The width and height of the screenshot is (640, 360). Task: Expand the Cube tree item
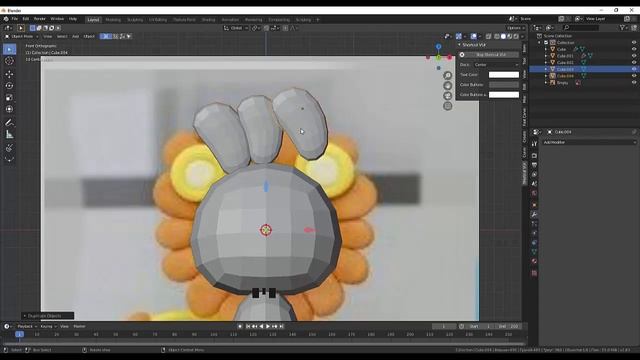point(546,49)
